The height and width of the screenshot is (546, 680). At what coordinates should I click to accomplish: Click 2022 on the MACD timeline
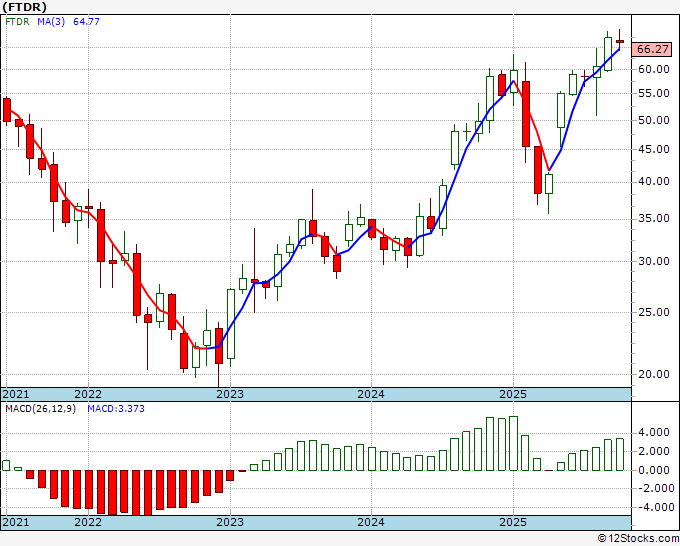pyautogui.click(x=88, y=522)
